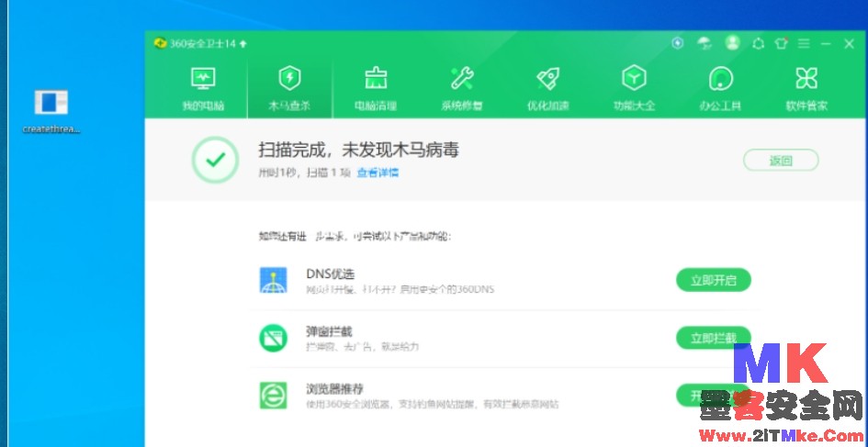Image resolution: width=868 pixels, height=447 pixels.
Task: Open the shield icon in title bar
Action: (x=678, y=43)
